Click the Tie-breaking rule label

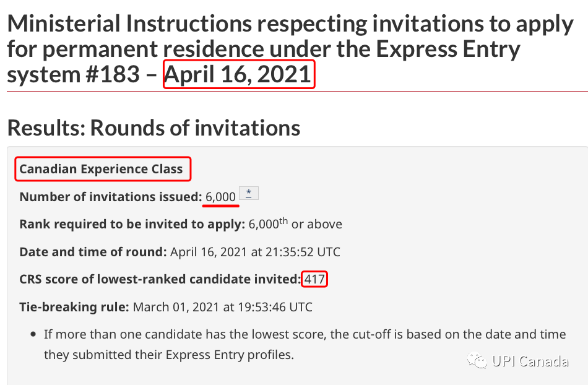pos(74,306)
